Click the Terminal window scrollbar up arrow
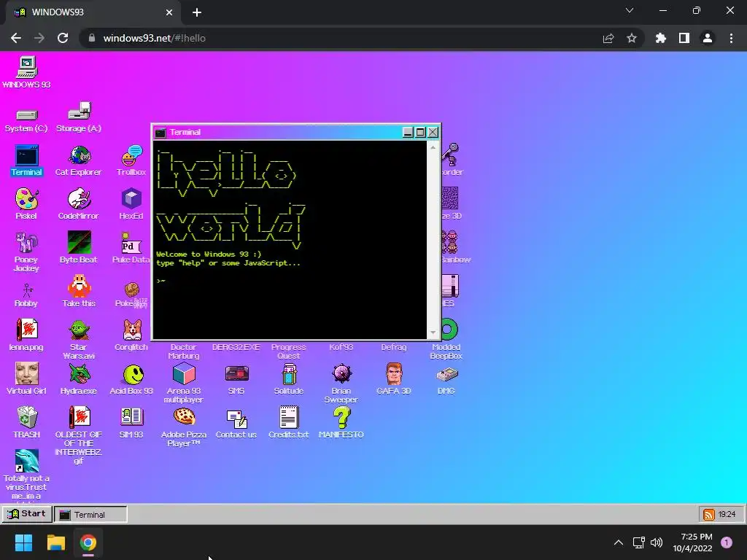 (x=433, y=147)
